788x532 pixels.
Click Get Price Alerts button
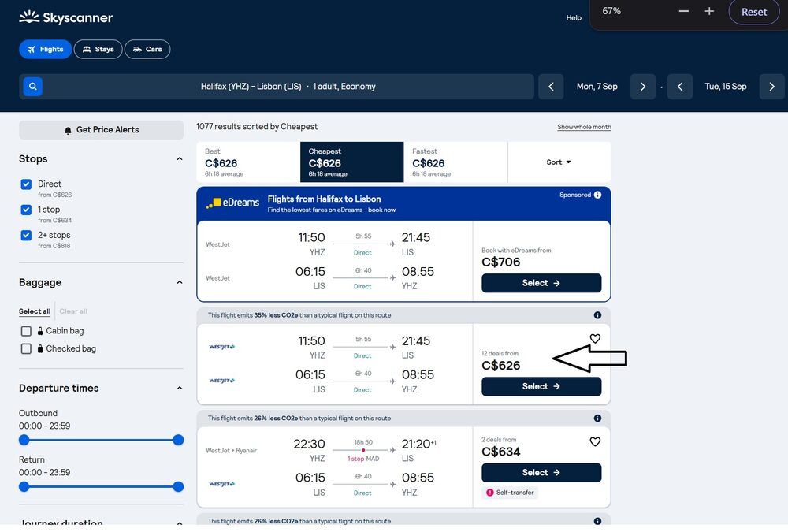101,130
